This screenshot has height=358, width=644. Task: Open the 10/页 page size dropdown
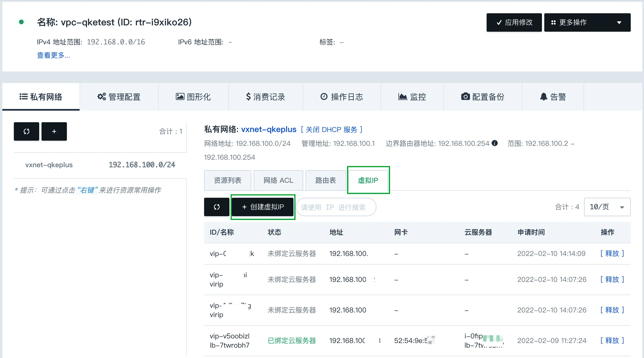click(x=607, y=207)
